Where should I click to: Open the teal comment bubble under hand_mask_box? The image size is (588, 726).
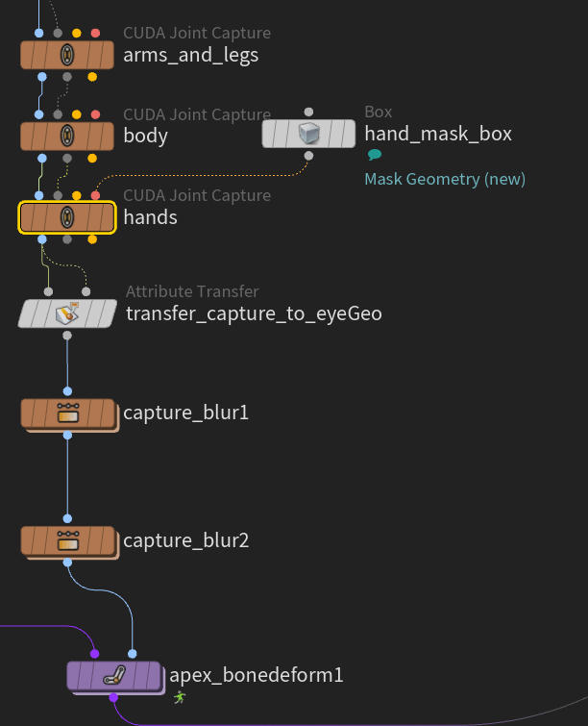click(x=375, y=155)
